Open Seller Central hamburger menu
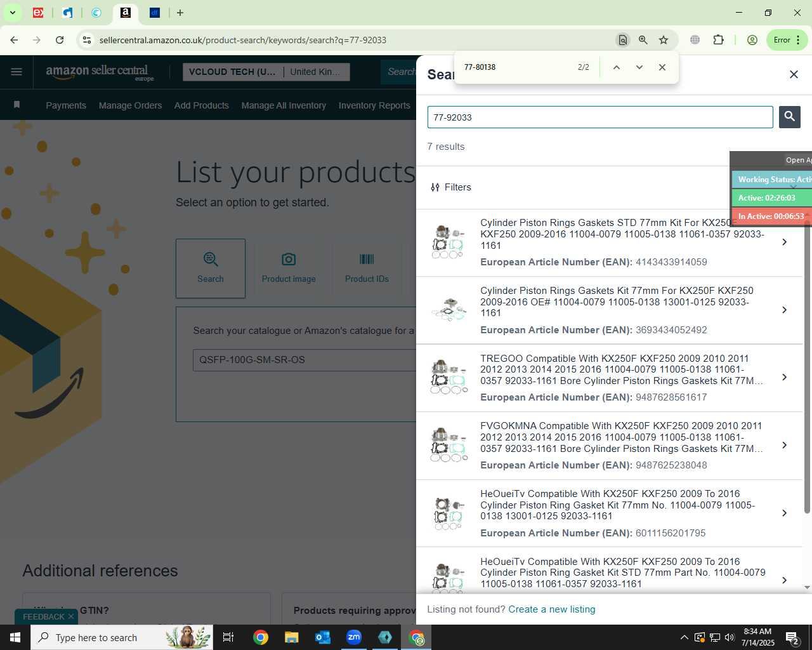The width and height of the screenshot is (812, 650). [x=16, y=72]
